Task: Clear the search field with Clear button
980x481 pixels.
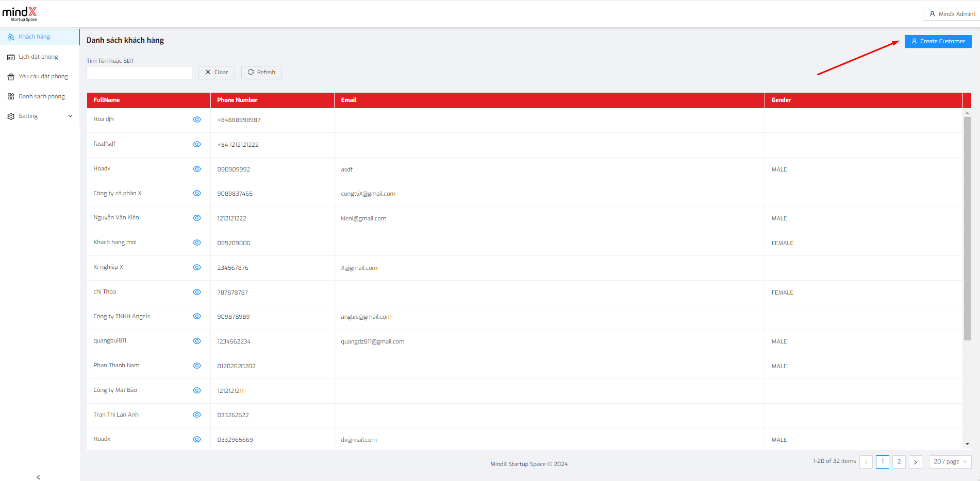Action: click(217, 72)
